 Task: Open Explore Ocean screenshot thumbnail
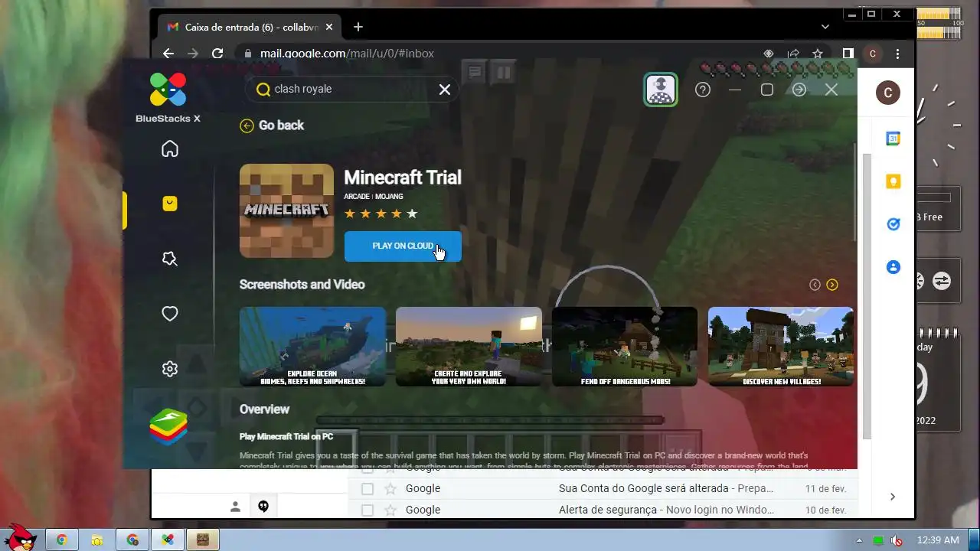(x=312, y=347)
